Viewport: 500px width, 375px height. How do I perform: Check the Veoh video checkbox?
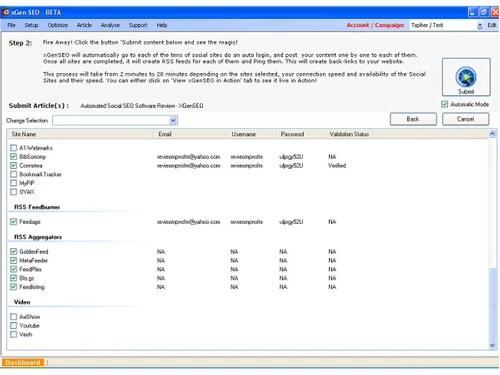(x=13, y=334)
